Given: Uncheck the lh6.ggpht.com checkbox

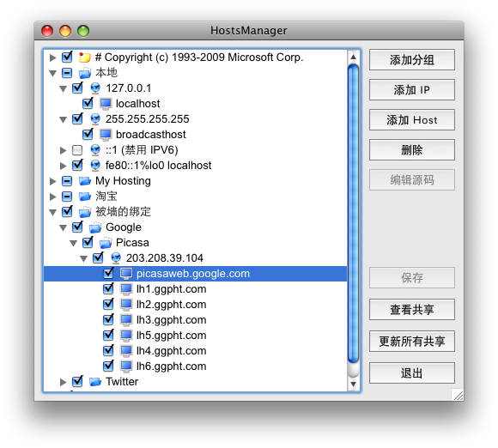Looking at the screenshot, I should point(108,366).
